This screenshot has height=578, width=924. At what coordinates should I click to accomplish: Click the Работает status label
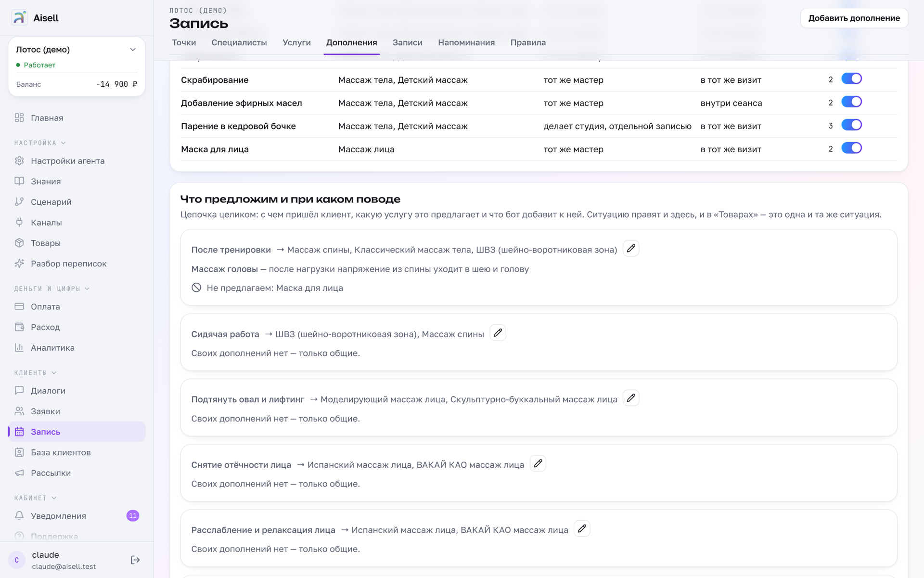tap(39, 65)
